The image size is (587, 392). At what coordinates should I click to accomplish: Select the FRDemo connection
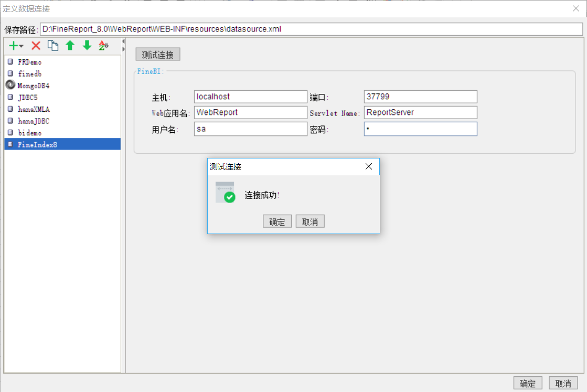[62, 62]
